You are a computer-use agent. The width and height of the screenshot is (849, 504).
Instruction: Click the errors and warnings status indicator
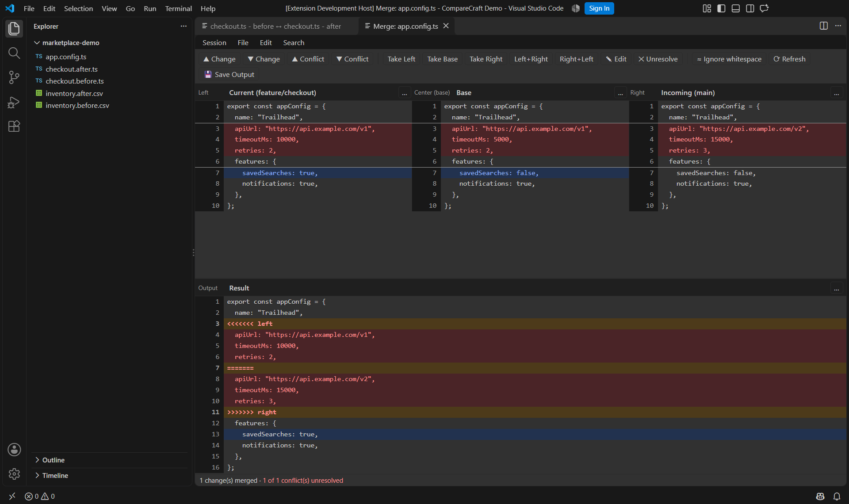coord(40,496)
